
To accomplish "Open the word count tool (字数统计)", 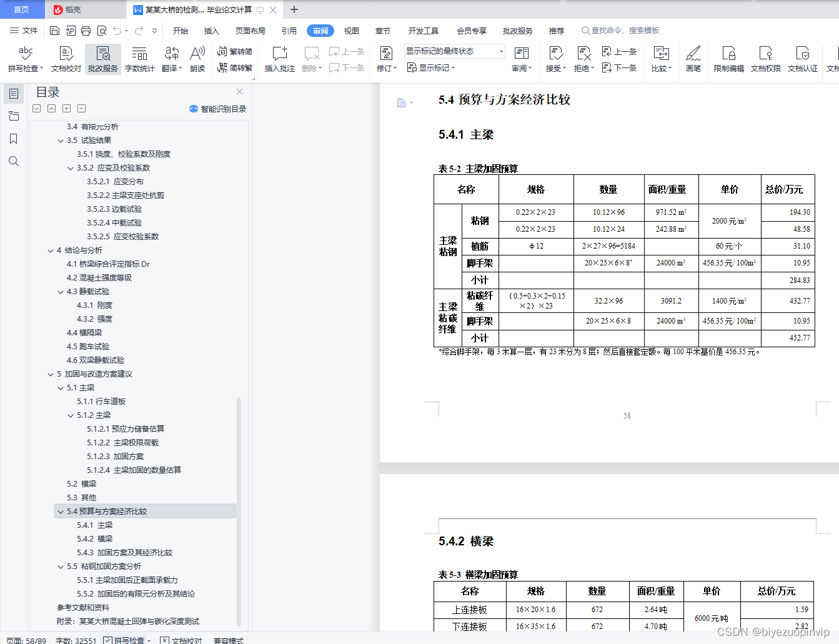I will [x=139, y=59].
